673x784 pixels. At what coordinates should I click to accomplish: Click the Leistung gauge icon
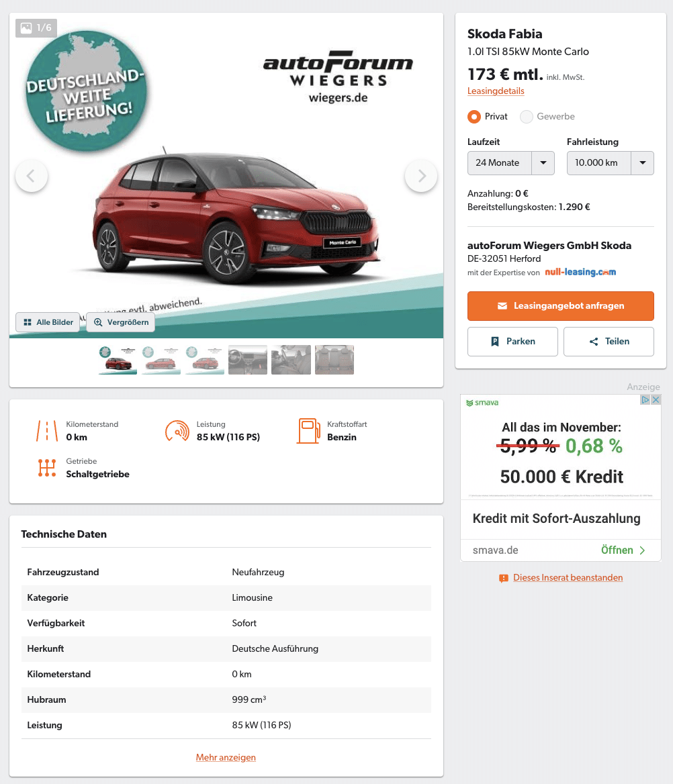(177, 430)
